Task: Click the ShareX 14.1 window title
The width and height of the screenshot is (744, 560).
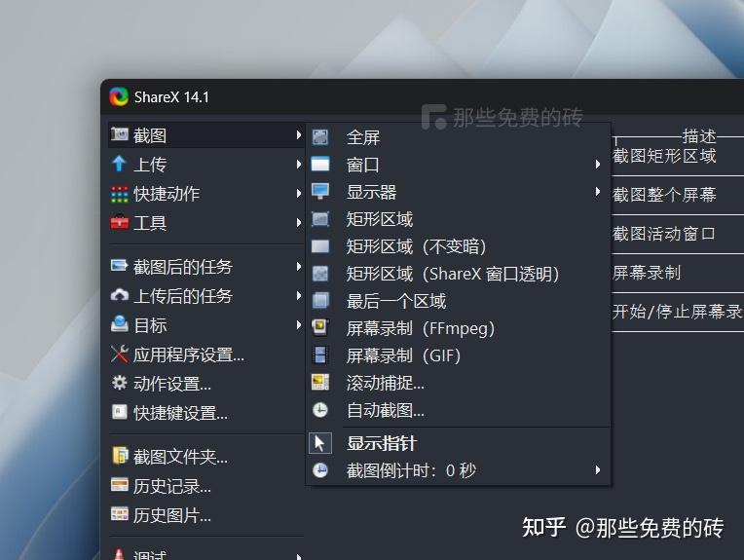Action: tap(171, 96)
